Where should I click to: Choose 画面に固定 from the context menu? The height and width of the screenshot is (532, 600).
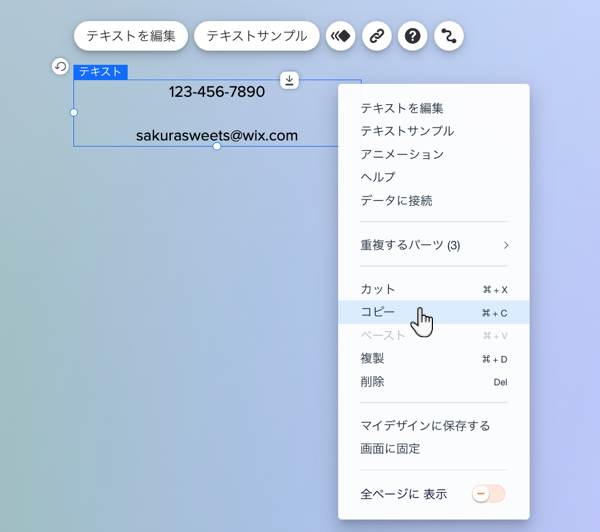(434, 449)
